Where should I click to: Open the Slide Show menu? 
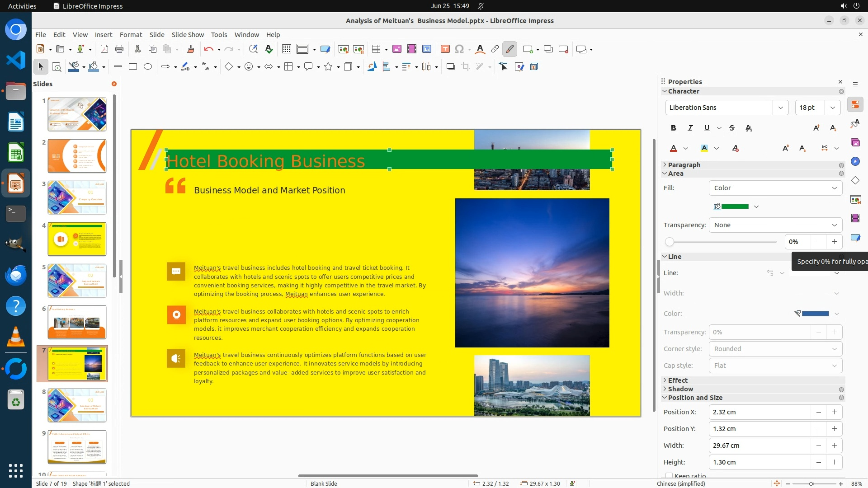pos(188,35)
